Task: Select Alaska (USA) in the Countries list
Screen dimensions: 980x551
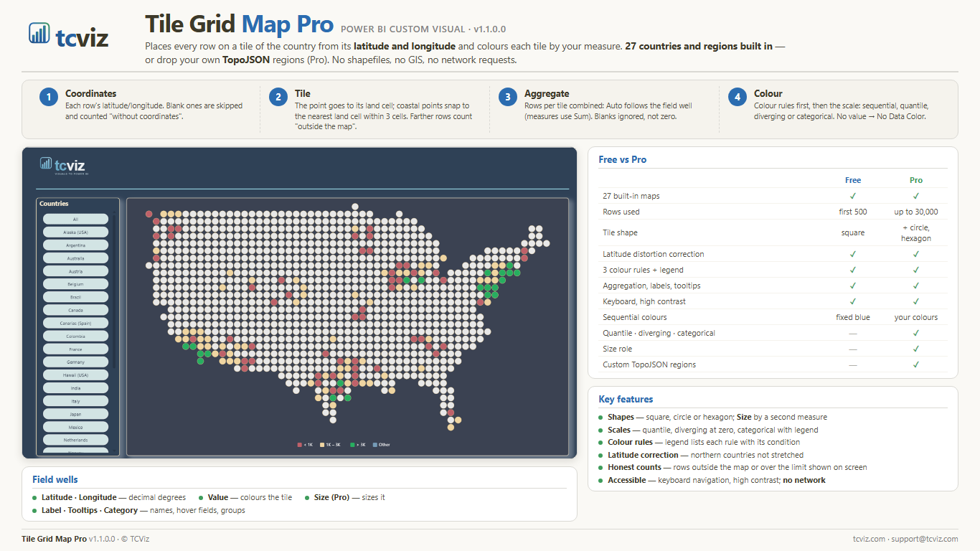Action: (75, 232)
